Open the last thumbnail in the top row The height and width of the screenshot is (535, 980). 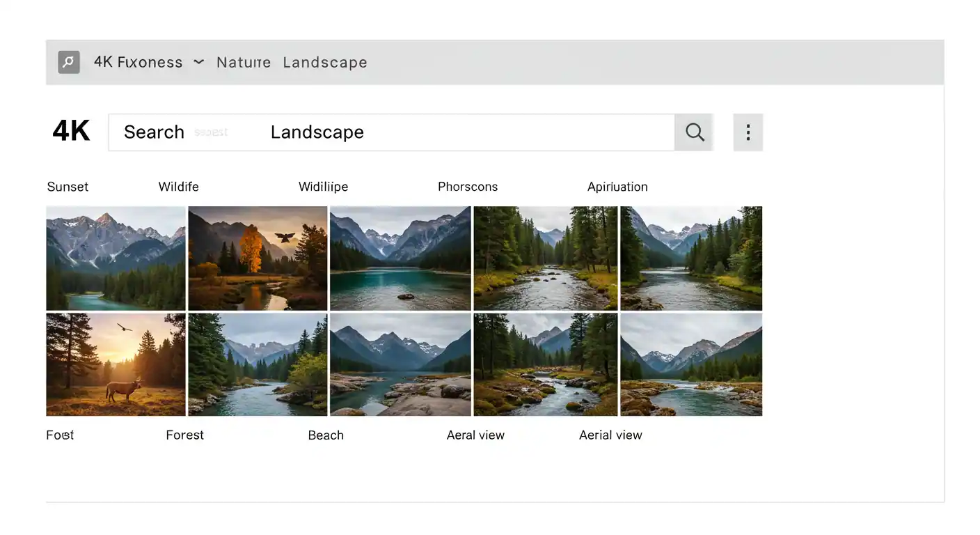click(690, 258)
